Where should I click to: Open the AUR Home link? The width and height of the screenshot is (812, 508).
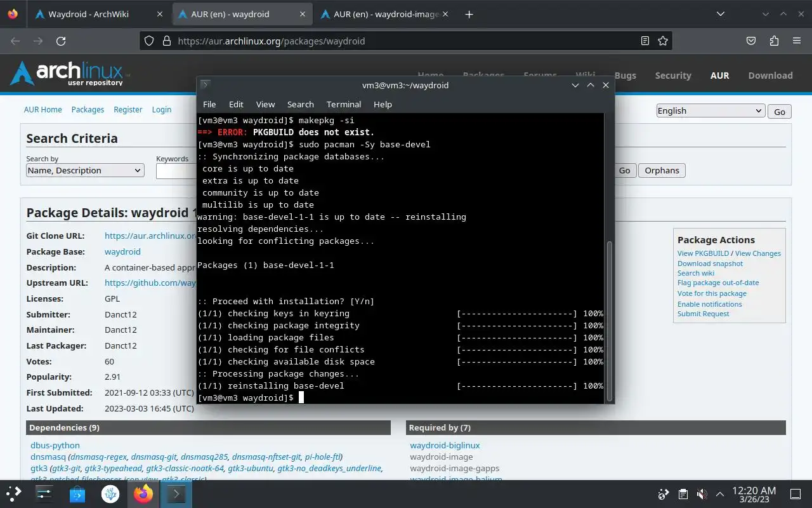(x=43, y=109)
